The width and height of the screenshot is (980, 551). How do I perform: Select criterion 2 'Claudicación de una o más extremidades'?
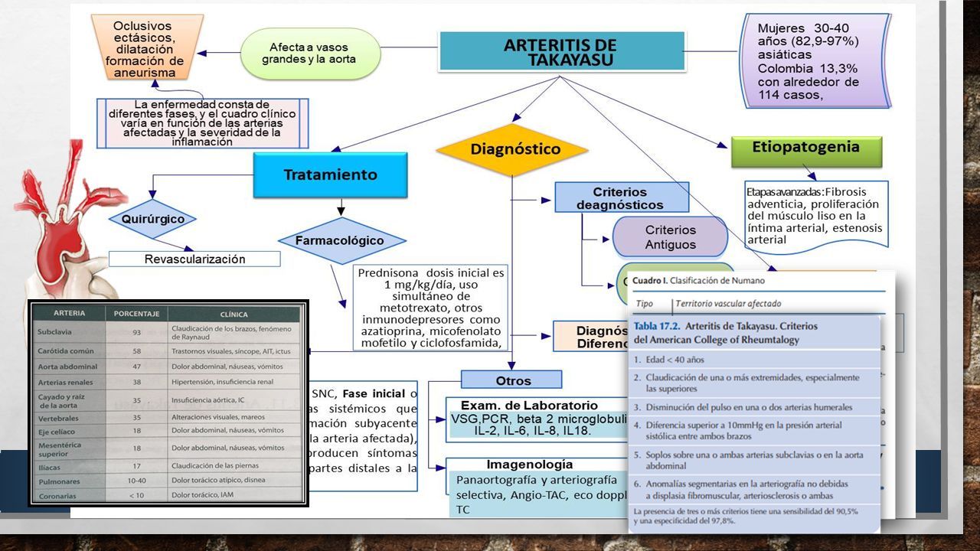pos(754,383)
